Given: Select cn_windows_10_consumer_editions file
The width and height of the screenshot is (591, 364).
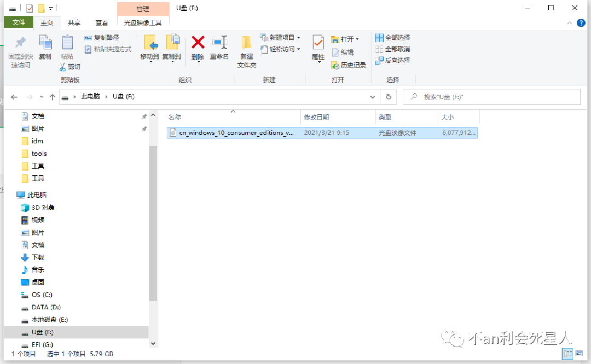Looking at the screenshot, I should pyautogui.click(x=322, y=133).
